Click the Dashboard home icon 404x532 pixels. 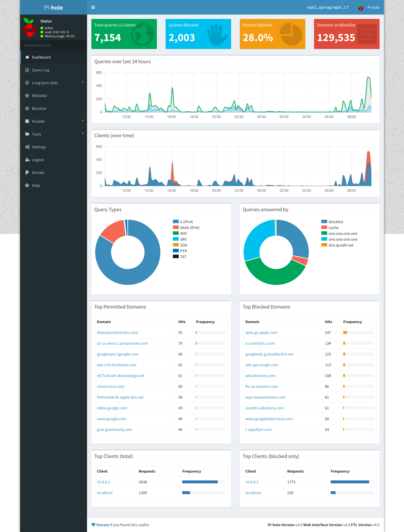pyautogui.click(x=27, y=57)
